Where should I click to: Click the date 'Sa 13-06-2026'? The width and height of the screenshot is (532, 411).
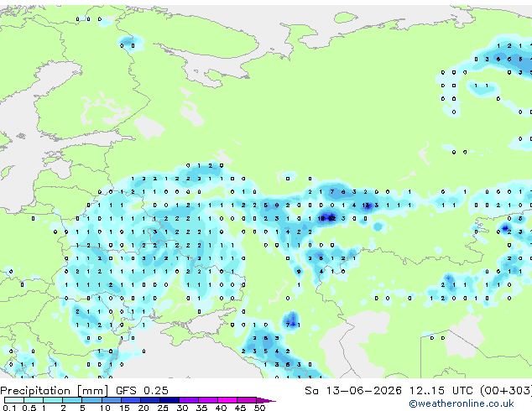coord(353,391)
